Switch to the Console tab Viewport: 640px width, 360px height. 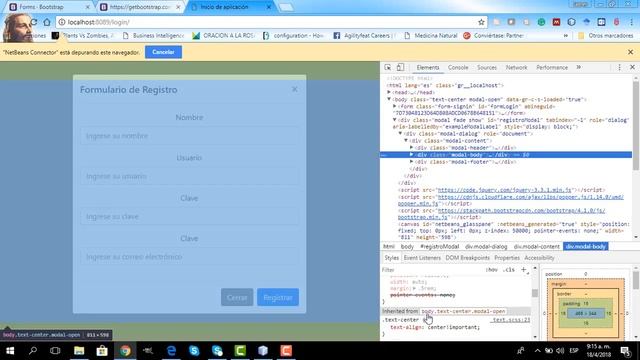[458, 67]
